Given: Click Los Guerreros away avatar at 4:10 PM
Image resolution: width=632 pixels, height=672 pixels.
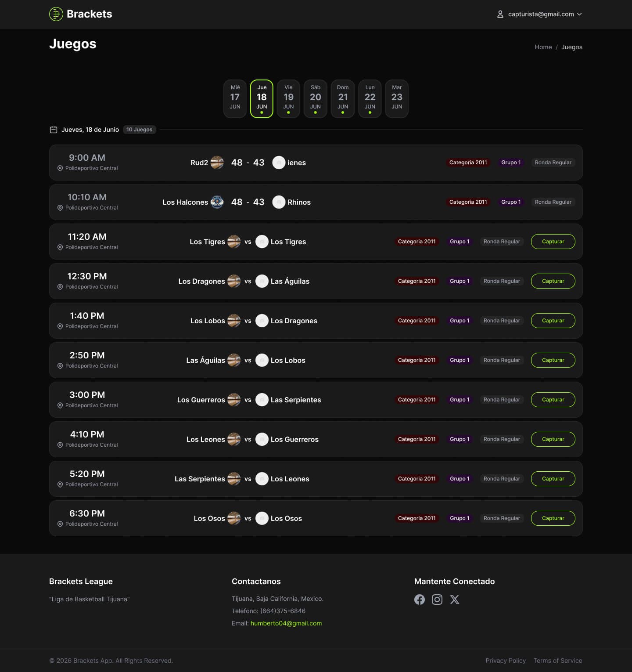Looking at the screenshot, I should point(262,439).
